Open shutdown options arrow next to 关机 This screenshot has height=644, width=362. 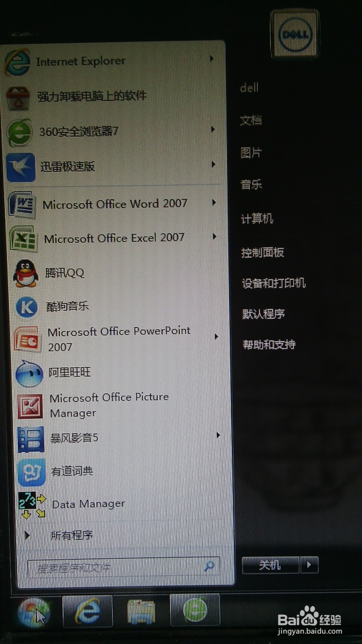(x=309, y=565)
